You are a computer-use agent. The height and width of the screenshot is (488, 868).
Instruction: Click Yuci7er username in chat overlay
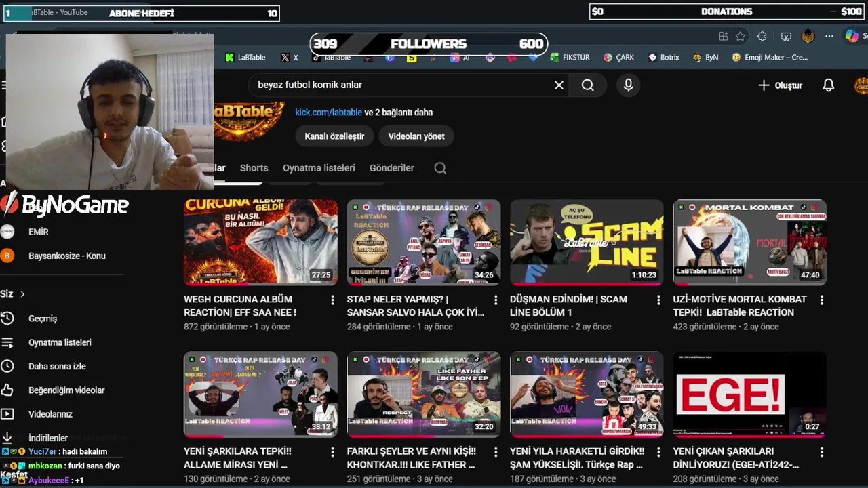43,451
